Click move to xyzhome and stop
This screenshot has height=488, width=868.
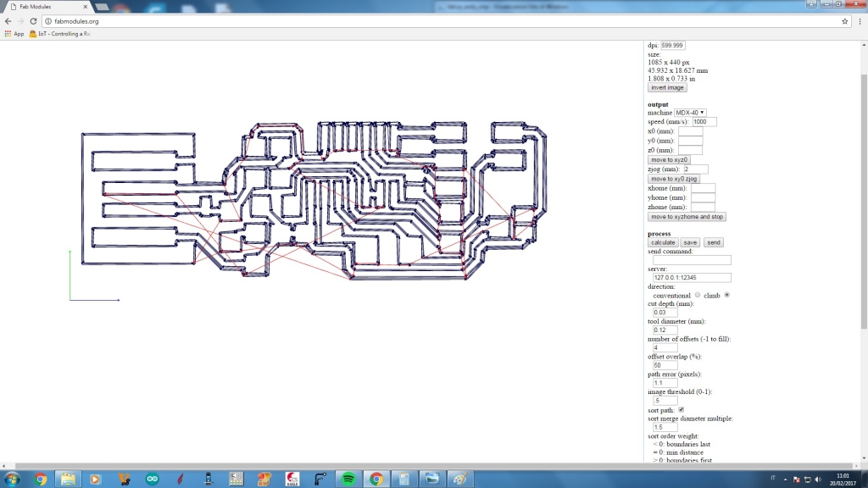[687, 216]
